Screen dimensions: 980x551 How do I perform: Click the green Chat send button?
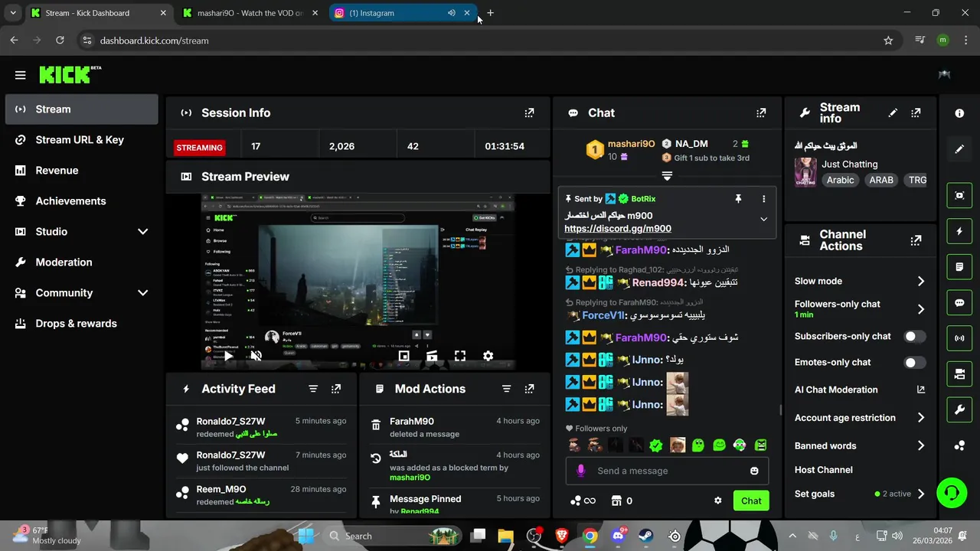751,500
